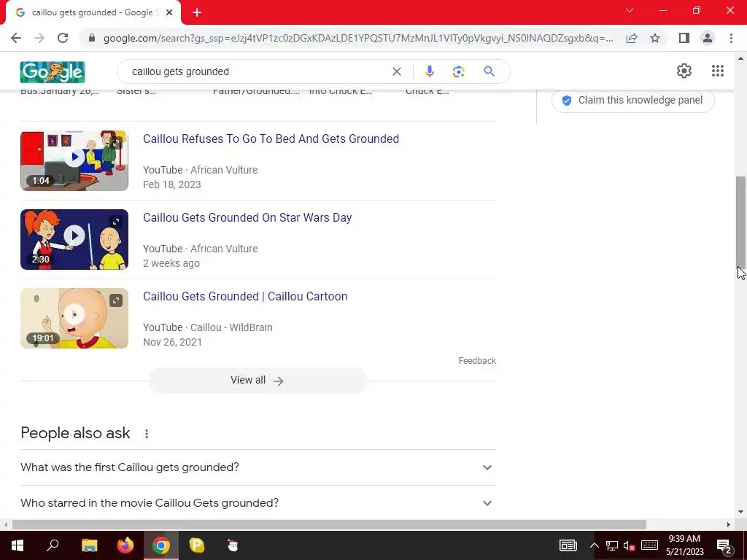Screen dimensions: 747x560
Task: Open Windows Start menu
Action: (18, 545)
